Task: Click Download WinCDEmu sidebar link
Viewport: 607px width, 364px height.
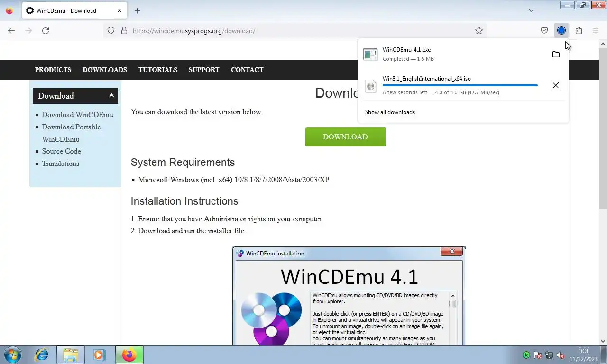Action: pos(77,115)
